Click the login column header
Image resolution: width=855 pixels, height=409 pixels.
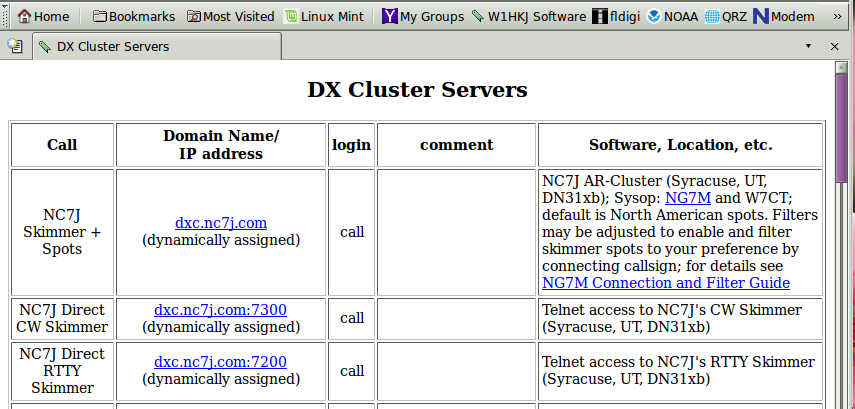point(351,145)
